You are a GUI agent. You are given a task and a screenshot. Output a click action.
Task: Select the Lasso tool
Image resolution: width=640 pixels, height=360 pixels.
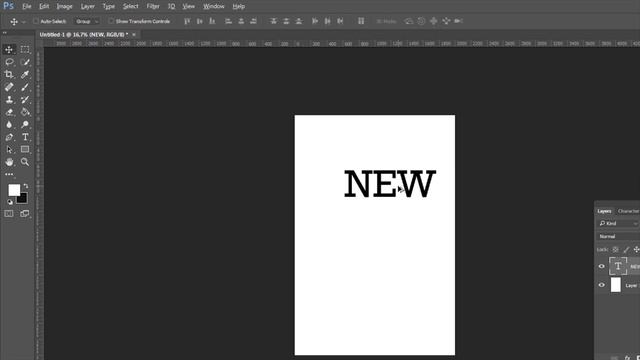pyautogui.click(x=9, y=62)
